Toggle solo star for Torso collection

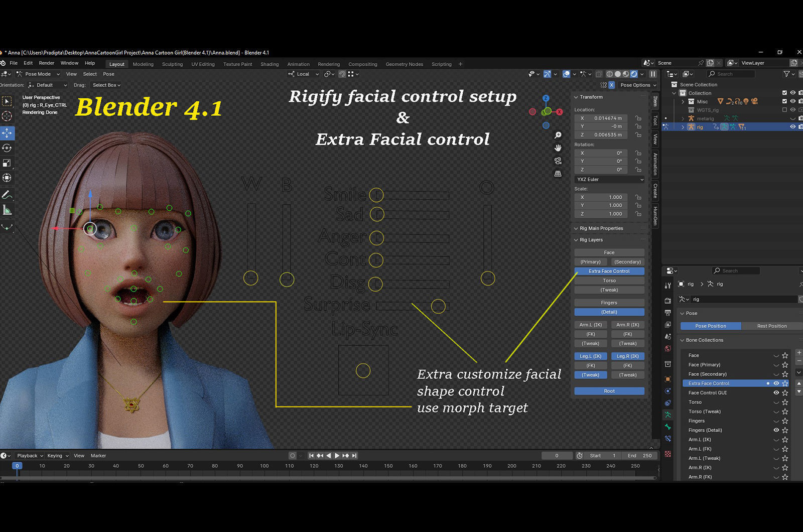tap(785, 402)
